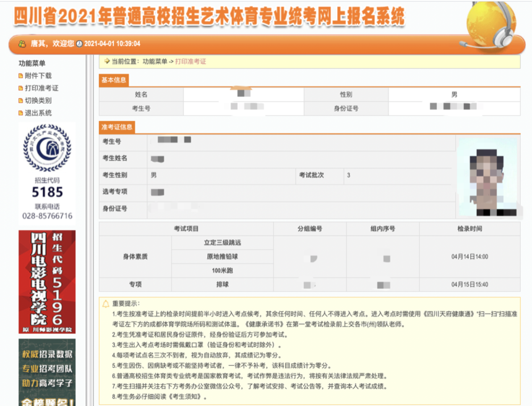Click the 唐其，欢迎您 welcome text
Screen dimensions: 532x406
point(52,44)
